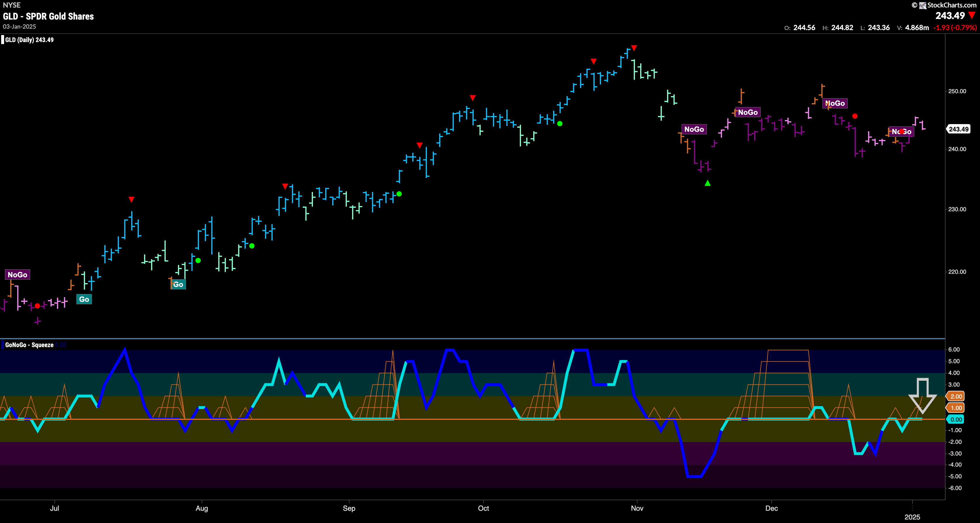The height and width of the screenshot is (523, 980).
Task: Click the Aug label on the time axis
Action: click(202, 508)
